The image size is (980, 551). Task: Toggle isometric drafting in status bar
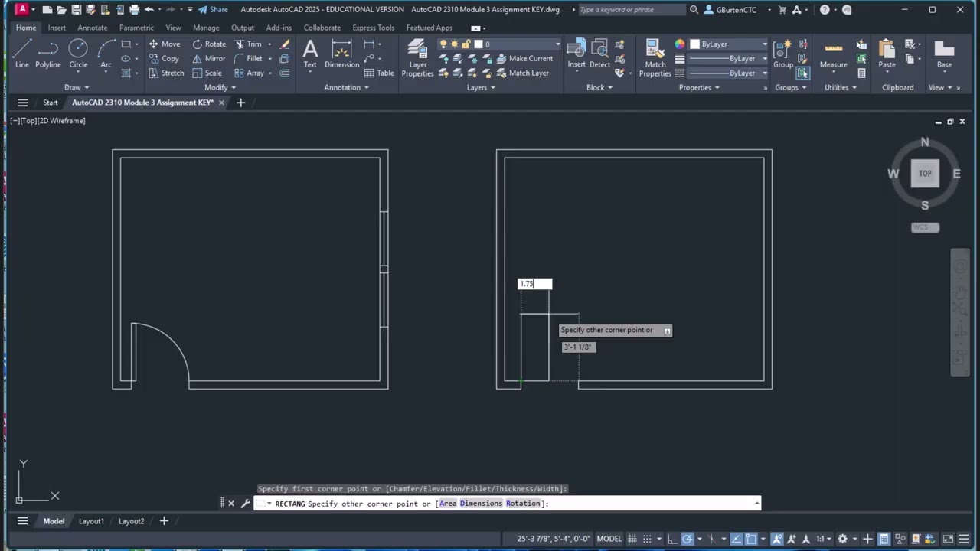coord(711,539)
